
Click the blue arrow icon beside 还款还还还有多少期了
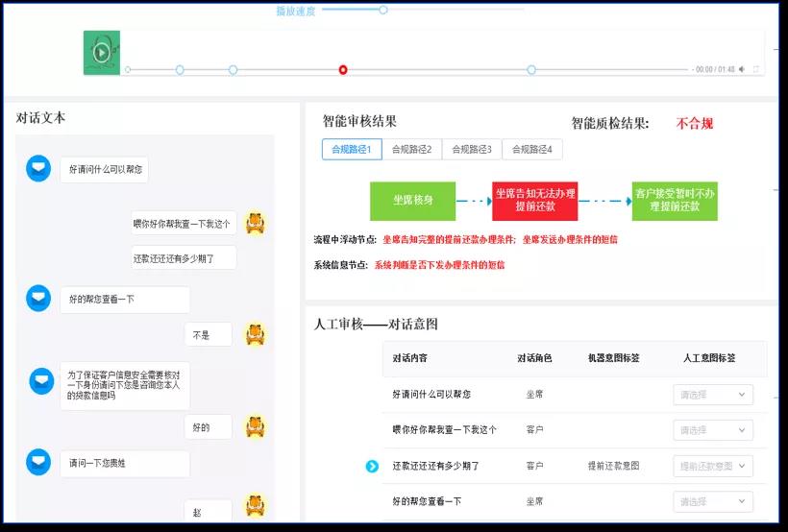(372, 467)
